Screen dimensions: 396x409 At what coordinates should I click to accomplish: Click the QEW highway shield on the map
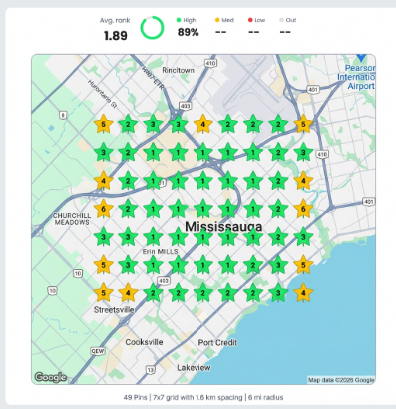[98, 351]
